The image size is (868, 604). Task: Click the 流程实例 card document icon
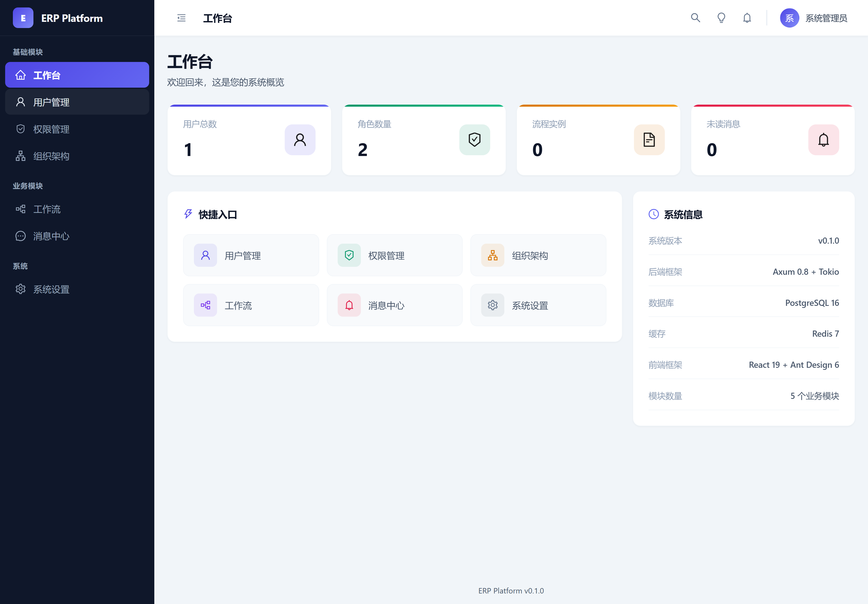tap(649, 140)
